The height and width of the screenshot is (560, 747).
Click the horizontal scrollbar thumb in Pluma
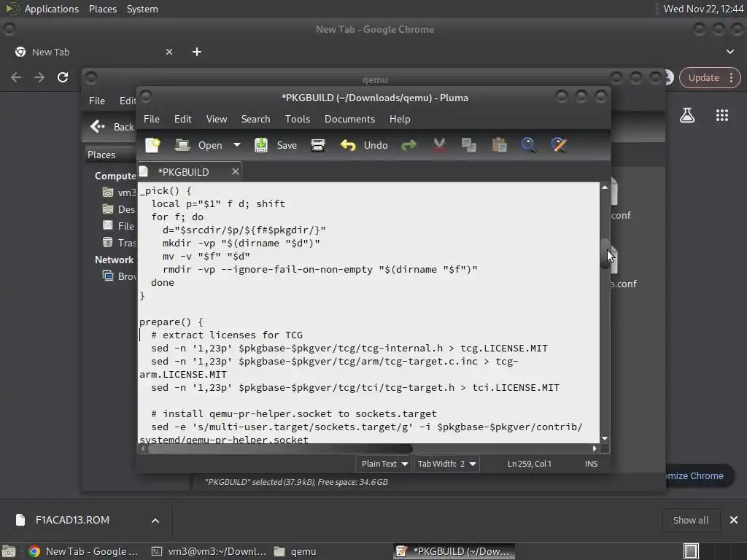tap(280, 448)
